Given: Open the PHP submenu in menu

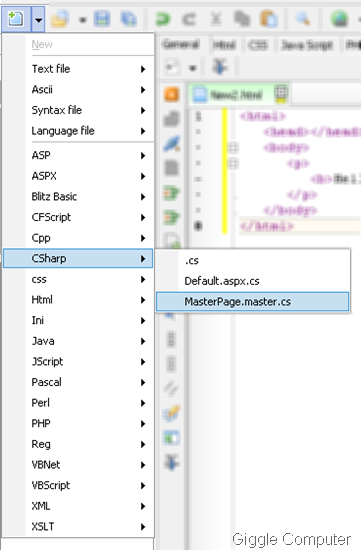Looking at the screenshot, I should coord(78,424).
